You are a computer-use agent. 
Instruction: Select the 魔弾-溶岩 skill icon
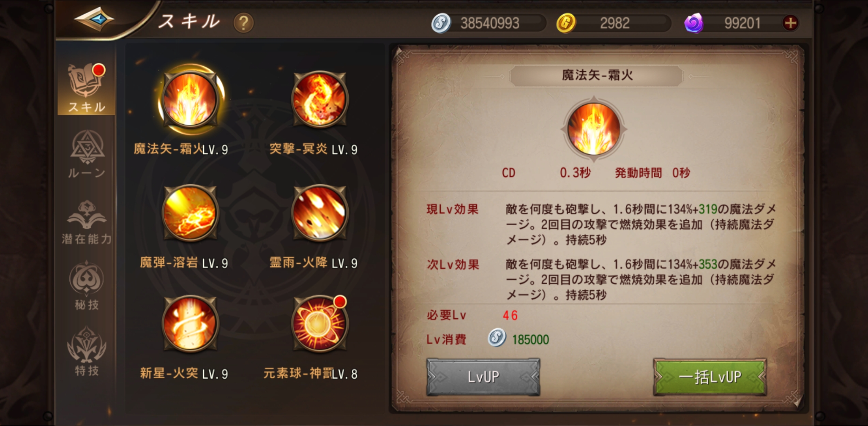[x=191, y=213]
